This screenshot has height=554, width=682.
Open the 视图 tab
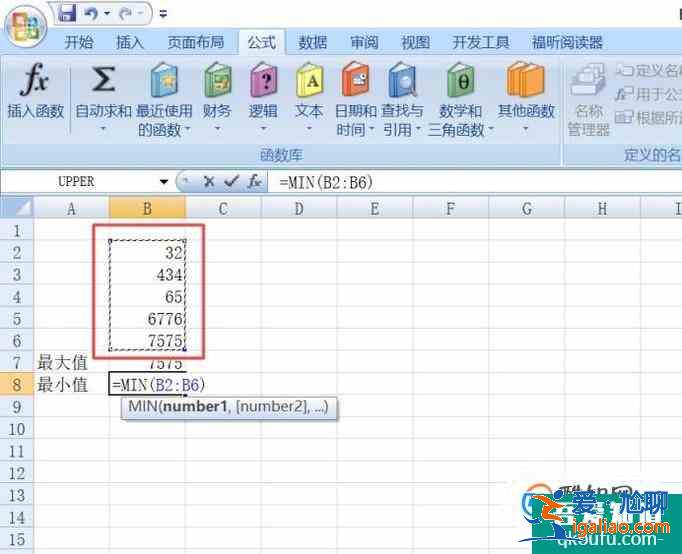click(x=415, y=42)
